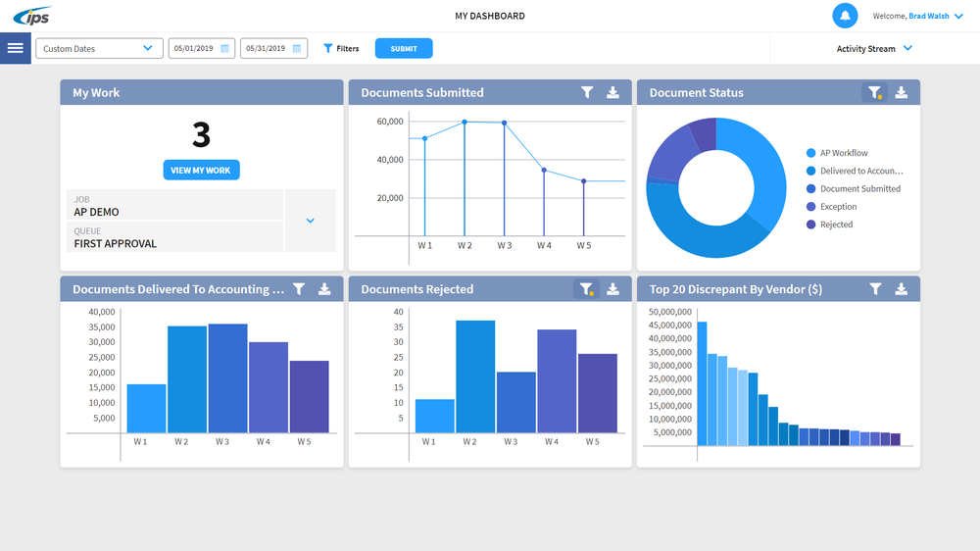Screen dimensions: 980x551
Task: Toggle AP Workflow legend swatch
Action: tap(810, 153)
